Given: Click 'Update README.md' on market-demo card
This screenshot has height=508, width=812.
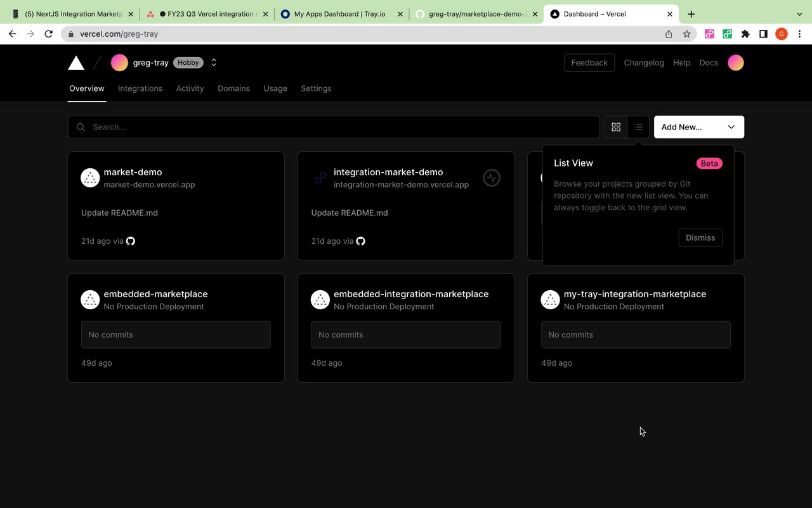Looking at the screenshot, I should [119, 213].
